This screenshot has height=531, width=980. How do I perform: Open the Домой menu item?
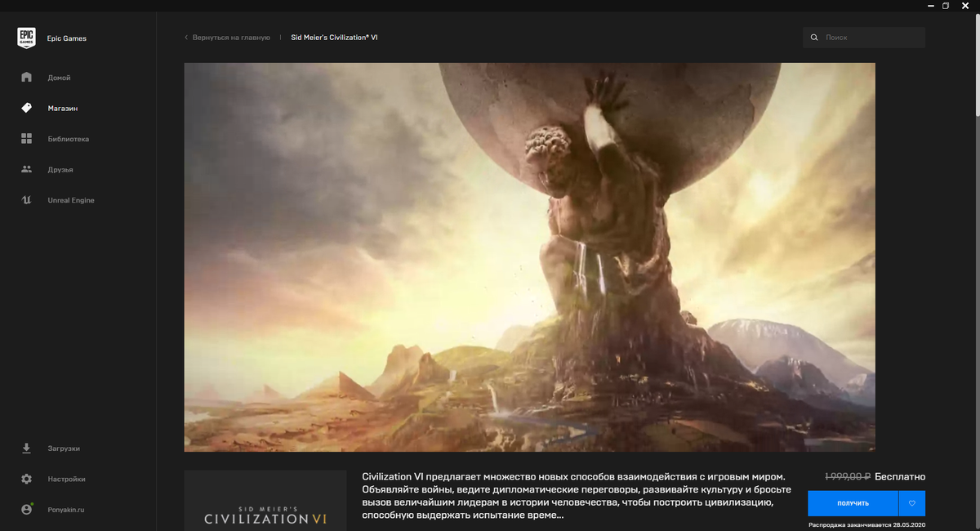coord(60,78)
